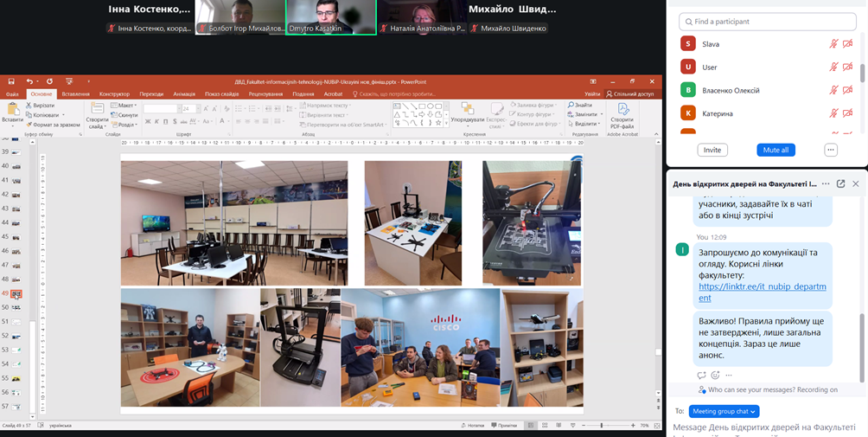
Task: Open Meeting group chat recipient dropdown
Action: coord(724,412)
